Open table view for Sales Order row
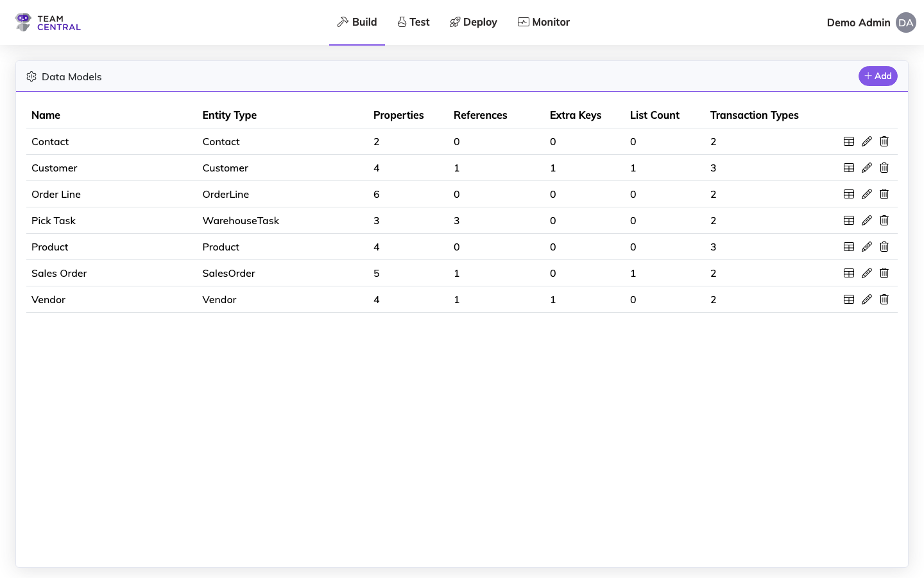 point(849,273)
